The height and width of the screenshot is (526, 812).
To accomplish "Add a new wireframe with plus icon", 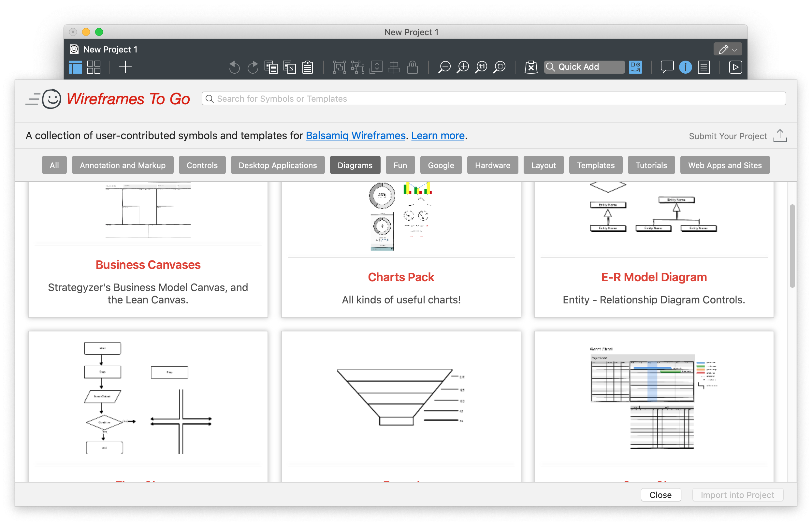I will click(125, 67).
